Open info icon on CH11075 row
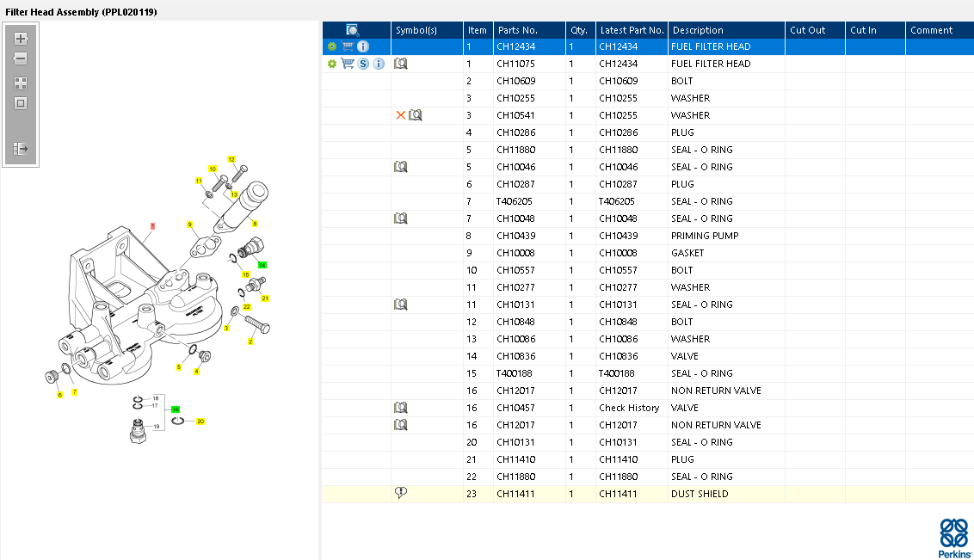The image size is (974, 560). pyautogui.click(x=379, y=64)
